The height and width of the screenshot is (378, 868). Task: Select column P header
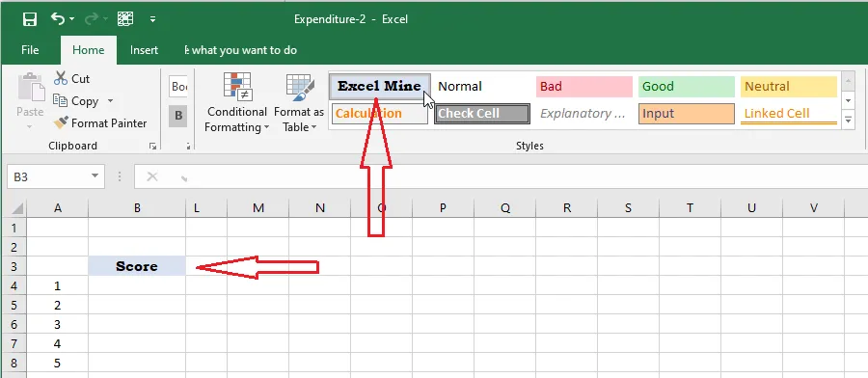pyautogui.click(x=443, y=208)
